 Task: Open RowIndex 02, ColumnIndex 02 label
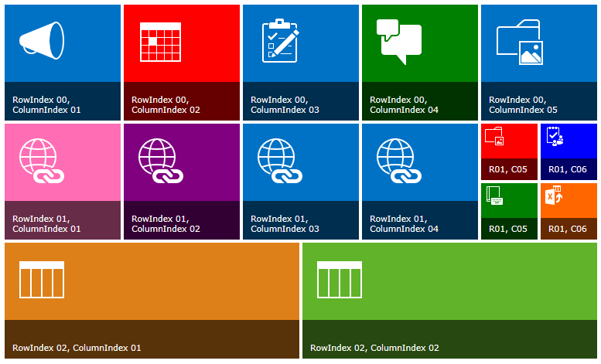click(374, 348)
